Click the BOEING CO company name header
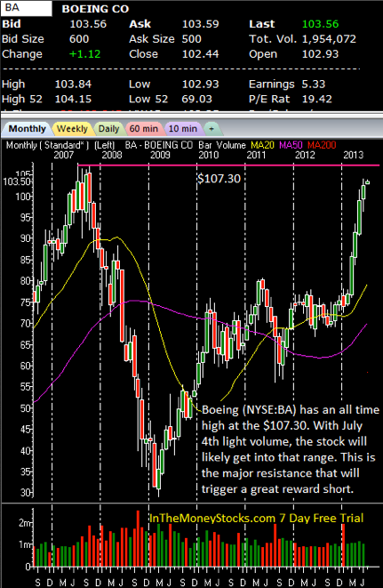Screen dimensions: 383x588 coord(95,9)
